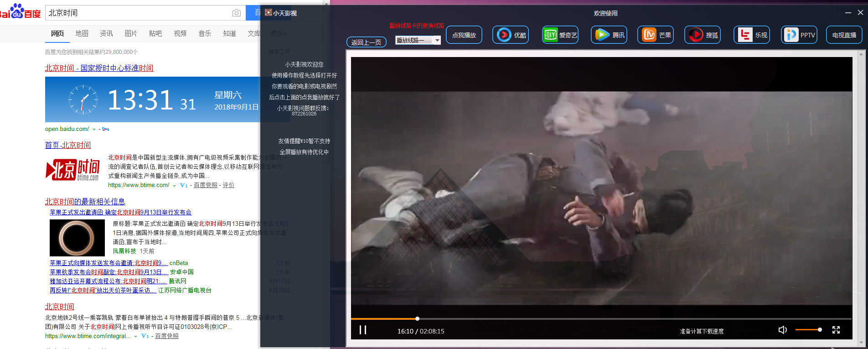Open 北京时间 - 国家授时中心标准时间 link

click(99, 68)
